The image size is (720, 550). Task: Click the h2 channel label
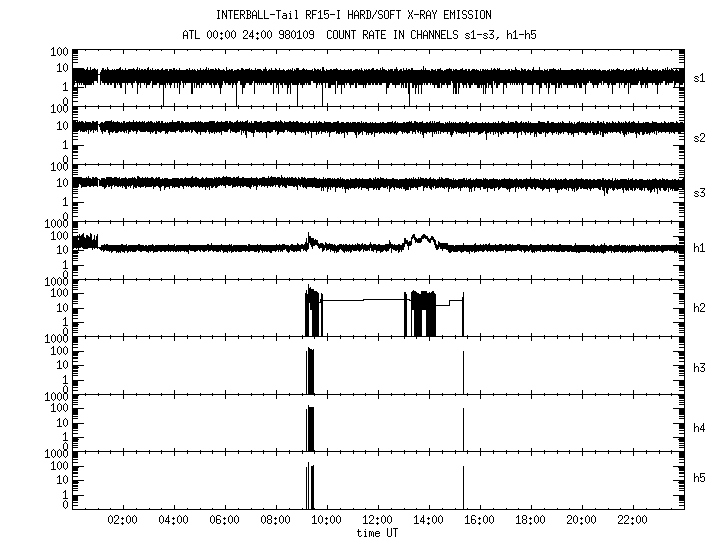700,308
